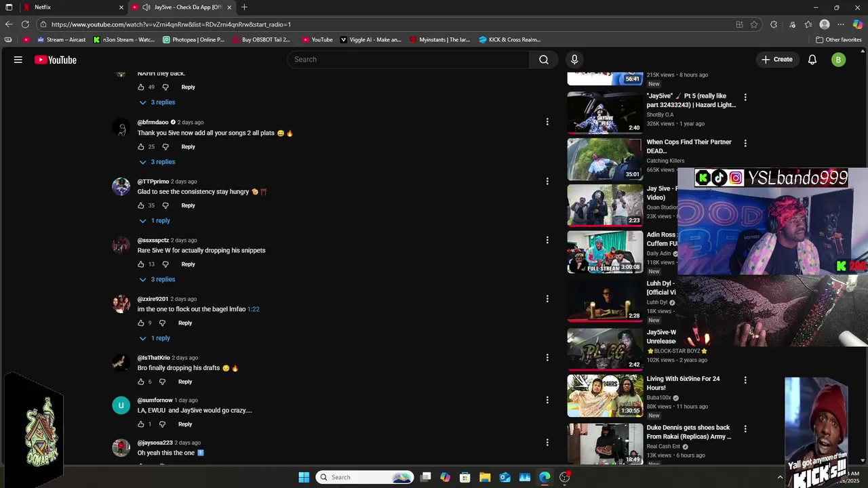Expand 3 replies under the NAHH comment
The height and width of the screenshot is (488, 868).
tap(157, 102)
